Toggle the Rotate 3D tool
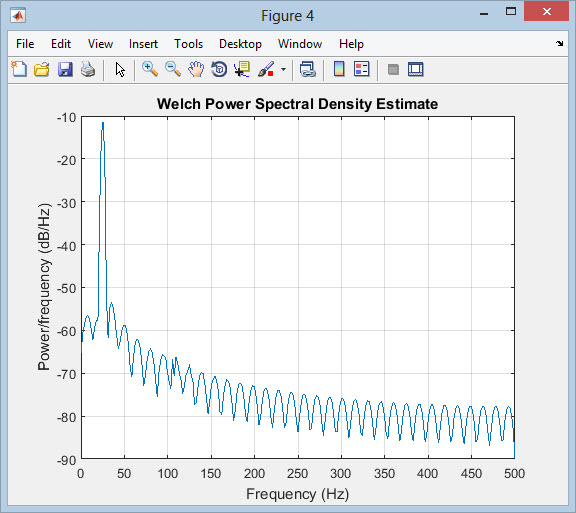The width and height of the screenshot is (576, 513). pos(219,69)
